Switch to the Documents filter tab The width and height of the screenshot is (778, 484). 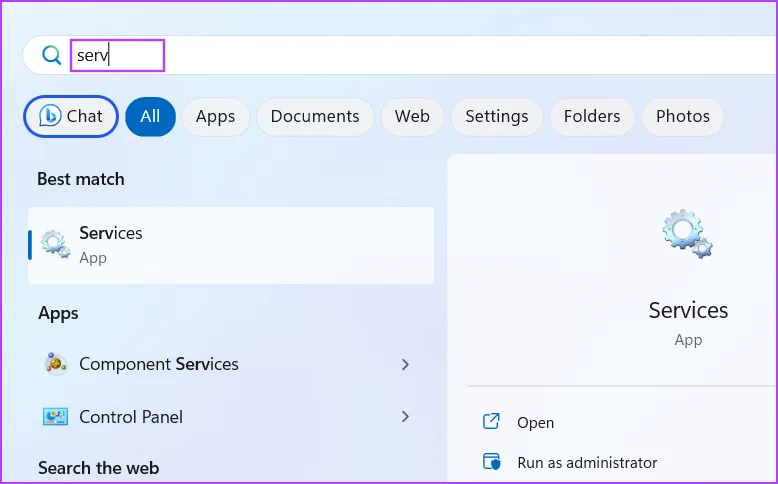click(315, 116)
